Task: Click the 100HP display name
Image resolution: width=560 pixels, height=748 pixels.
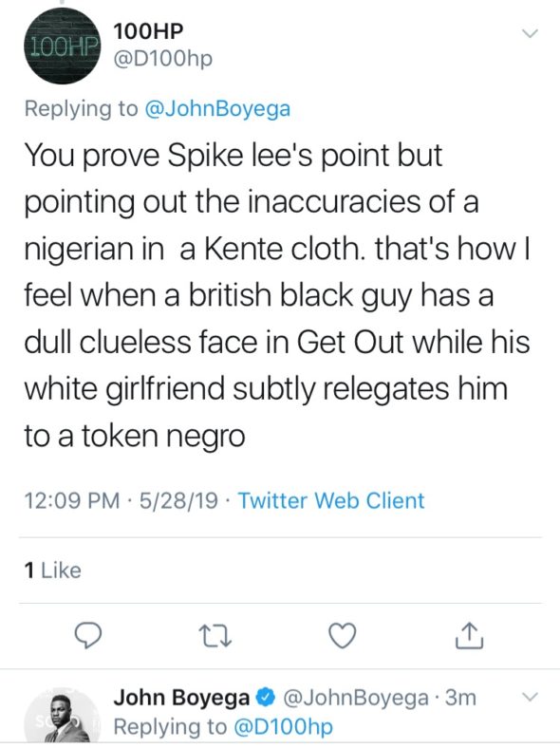Action: (x=148, y=31)
